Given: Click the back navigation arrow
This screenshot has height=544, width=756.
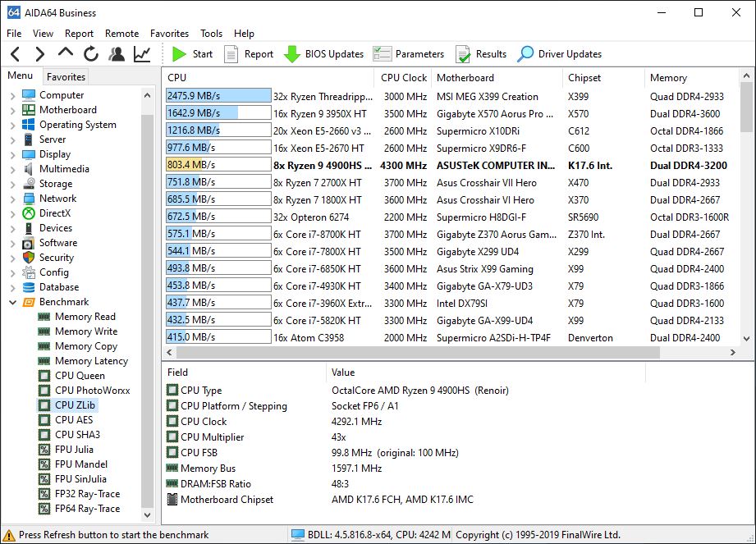Looking at the screenshot, I should pos(15,54).
